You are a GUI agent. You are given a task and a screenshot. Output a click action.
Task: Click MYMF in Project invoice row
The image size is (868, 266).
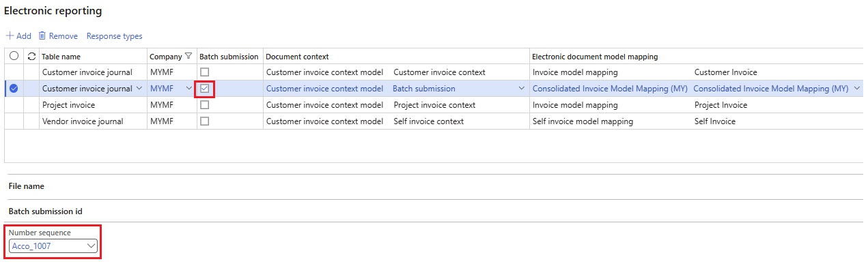(162, 105)
